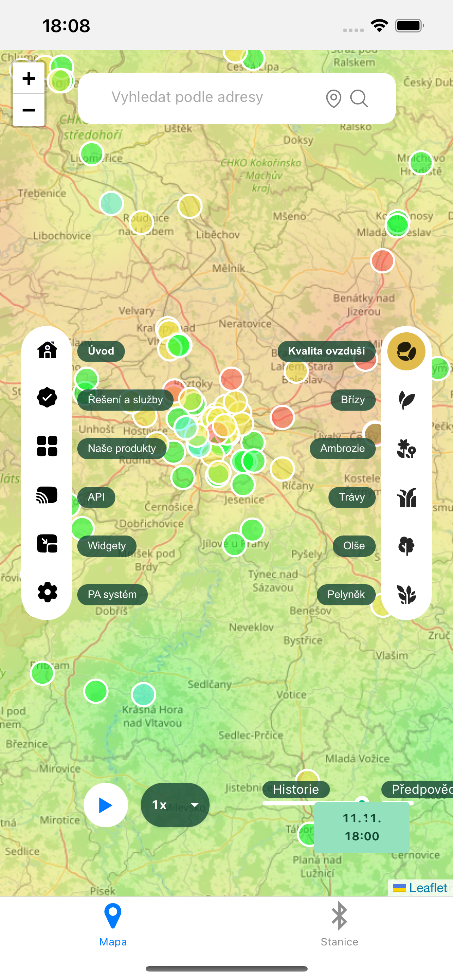Tap the location pin icon in search bar
This screenshot has width=453, height=980.
333,98
